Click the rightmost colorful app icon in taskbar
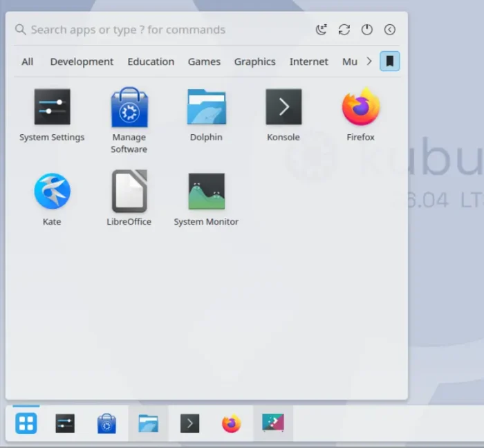This screenshot has width=484, height=448. pyautogui.click(x=273, y=422)
